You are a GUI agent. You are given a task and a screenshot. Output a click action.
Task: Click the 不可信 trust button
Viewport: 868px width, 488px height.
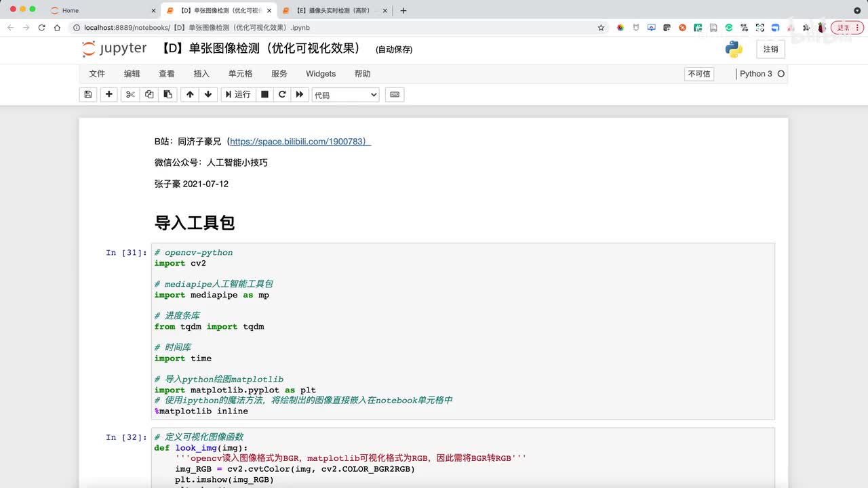699,74
